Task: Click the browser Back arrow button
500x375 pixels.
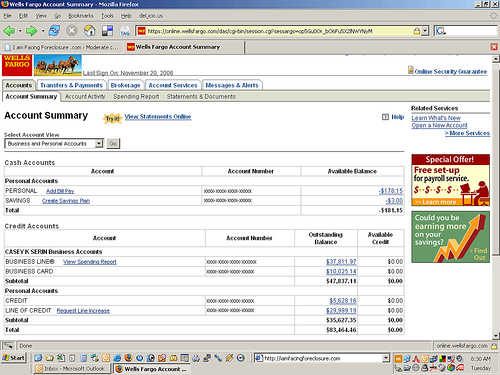Action: pyautogui.click(x=9, y=31)
